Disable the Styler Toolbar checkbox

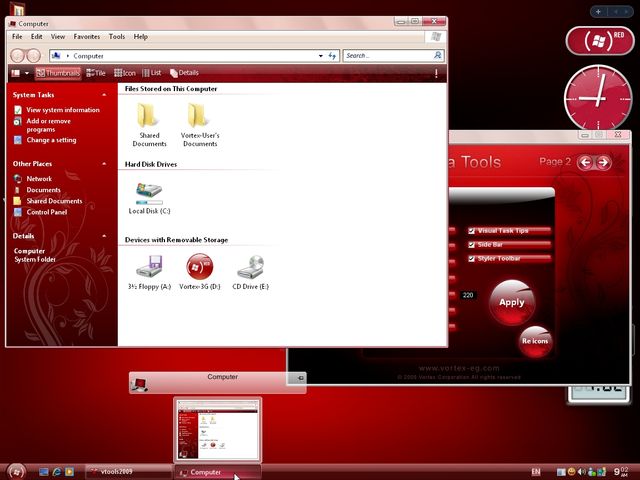point(471,259)
